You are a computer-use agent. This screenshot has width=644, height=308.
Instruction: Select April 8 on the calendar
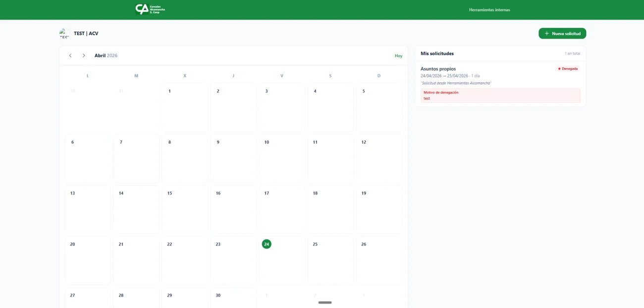point(185,159)
